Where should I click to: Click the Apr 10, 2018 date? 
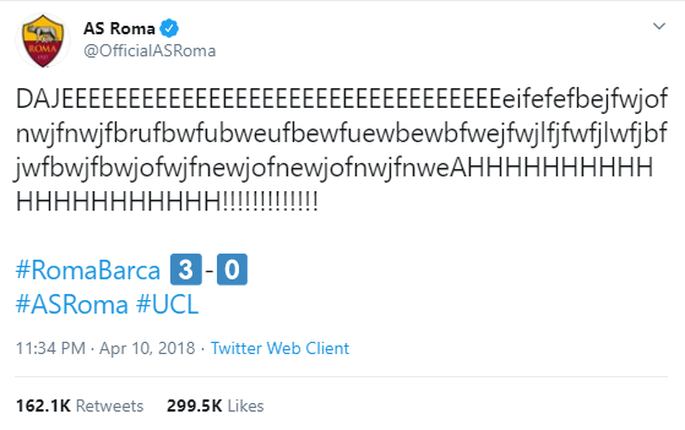(147, 348)
